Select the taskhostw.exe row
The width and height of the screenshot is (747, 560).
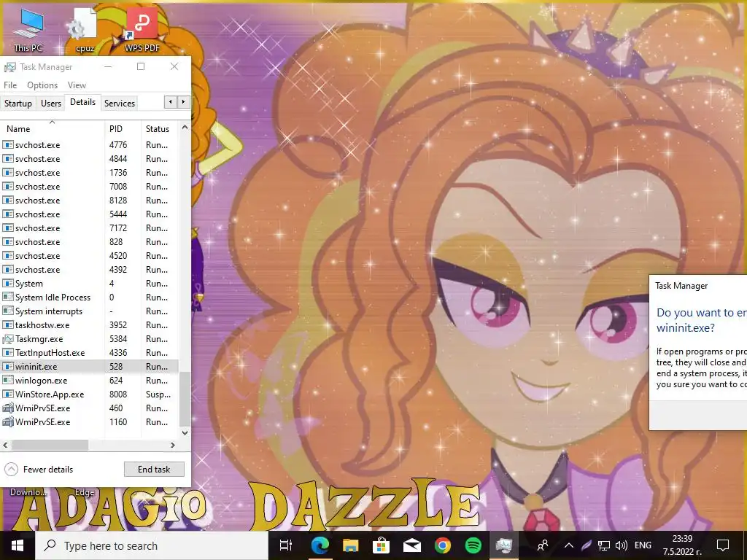point(90,324)
